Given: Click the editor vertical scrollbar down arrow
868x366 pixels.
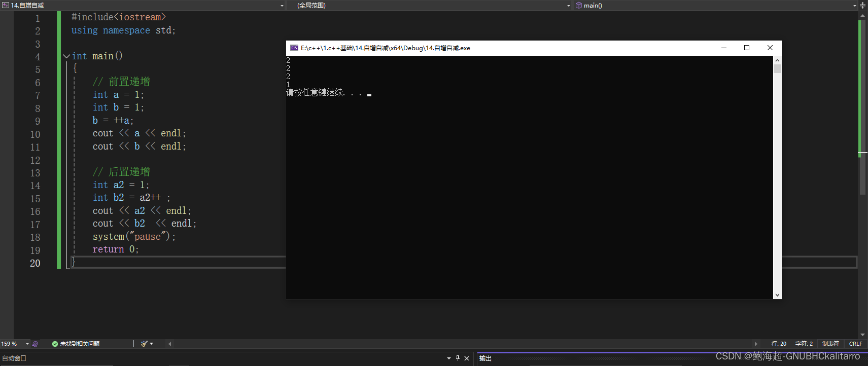Looking at the screenshot, I should click(x=862, y=335).
